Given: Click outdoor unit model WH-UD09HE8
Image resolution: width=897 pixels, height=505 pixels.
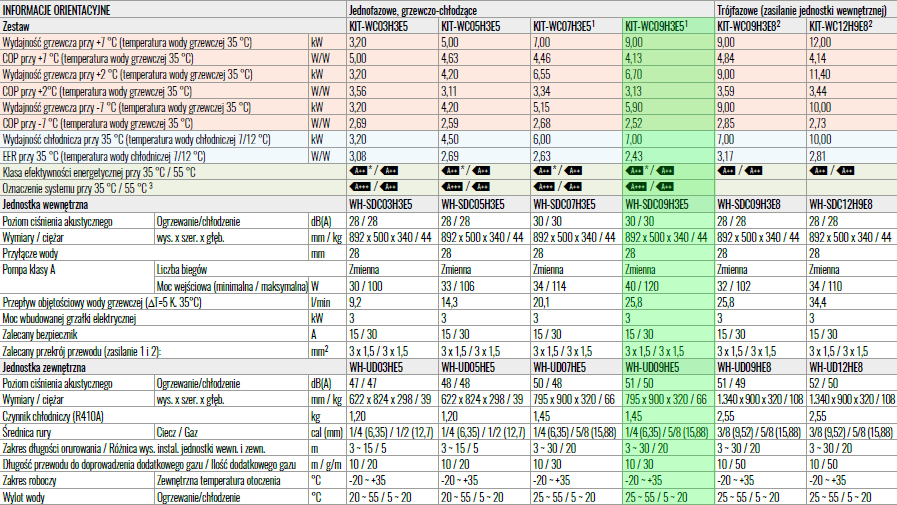Looking at the screenshot, I should click(744, 367).
